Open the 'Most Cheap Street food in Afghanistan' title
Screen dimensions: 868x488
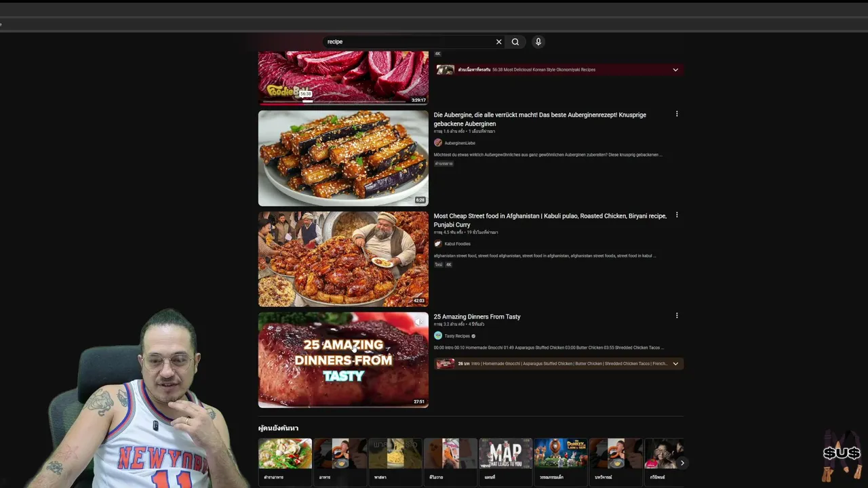coord(550,220)
